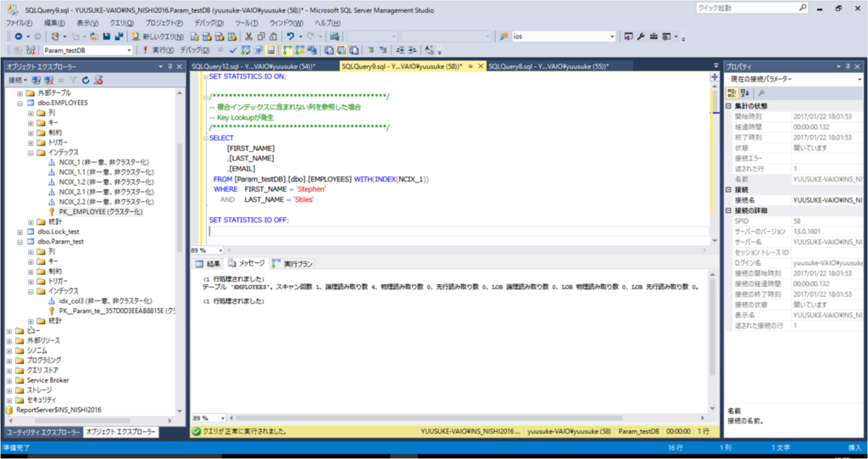Viewport: 868px width, 459px height.
Task: Click the Object Explorer activity stop icon with red X
Action: point(98,81)
